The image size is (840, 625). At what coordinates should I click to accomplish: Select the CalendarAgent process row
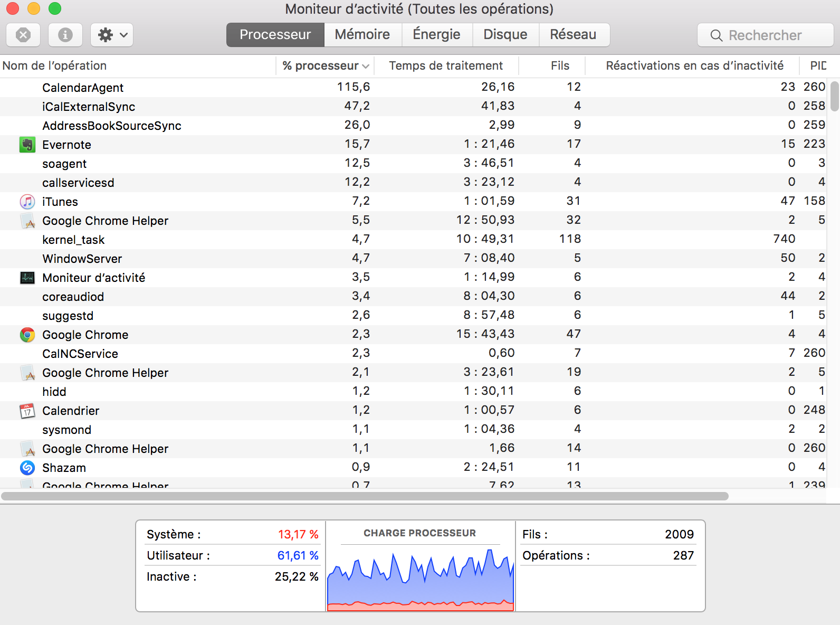(414, 88)
